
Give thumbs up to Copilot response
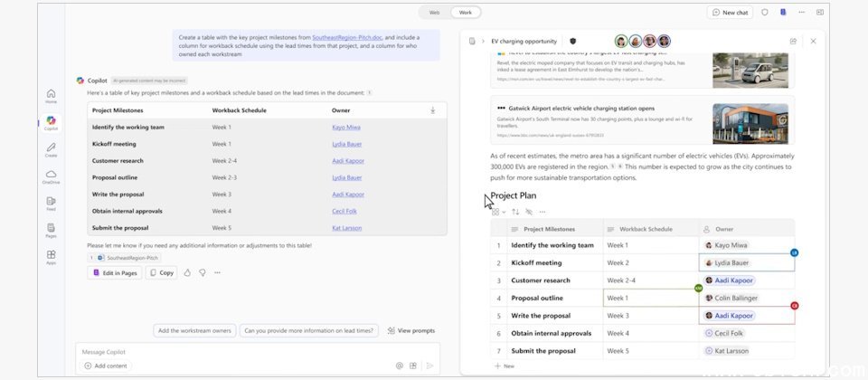coord(187,272)
